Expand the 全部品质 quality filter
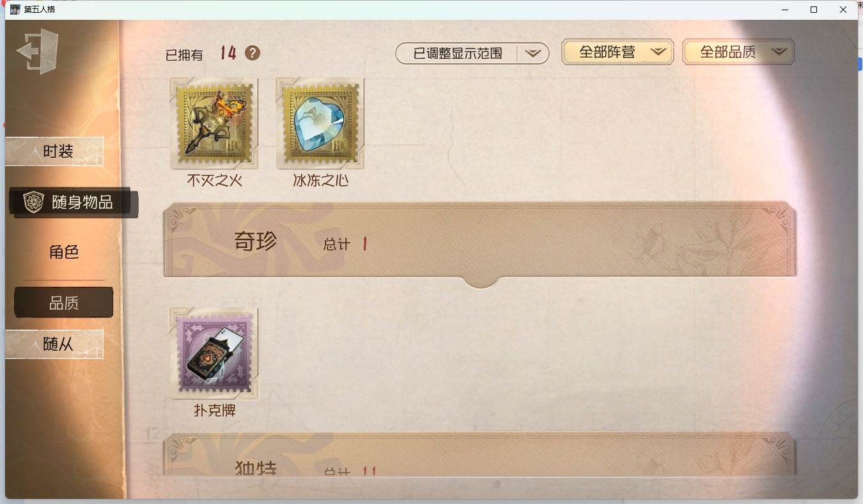Screen dimensions: 863x504 coord(738,52)
